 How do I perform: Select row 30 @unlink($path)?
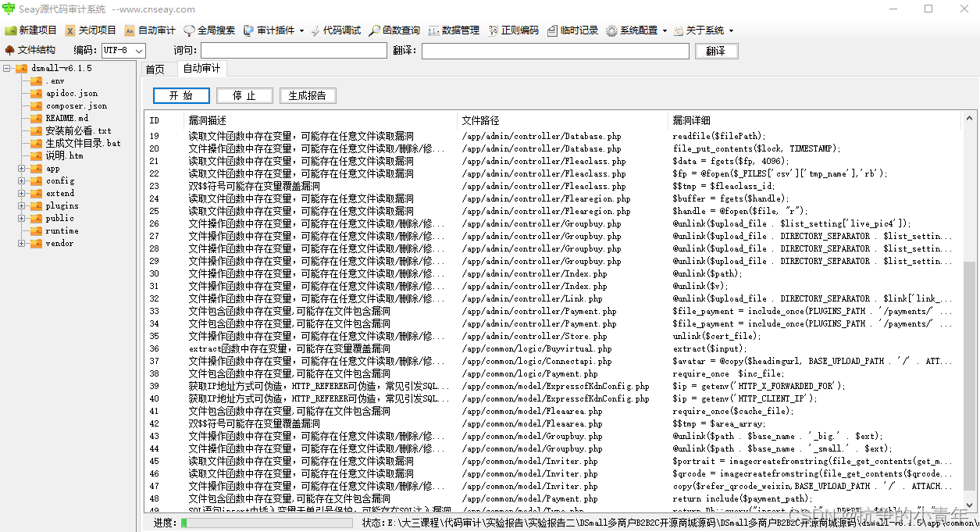point(554,273)
